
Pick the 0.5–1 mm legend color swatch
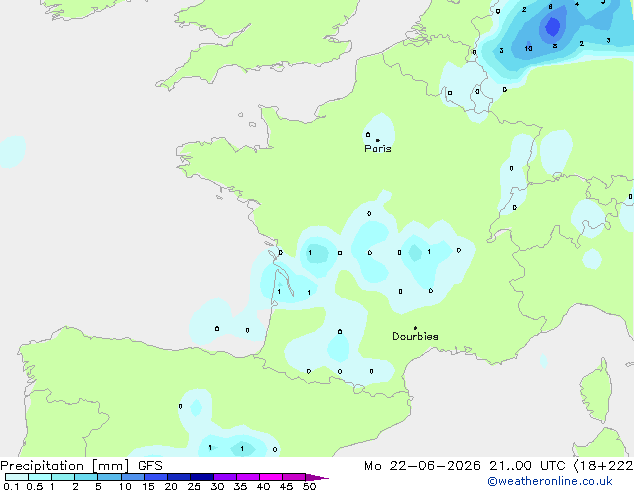tap(40, 477)
